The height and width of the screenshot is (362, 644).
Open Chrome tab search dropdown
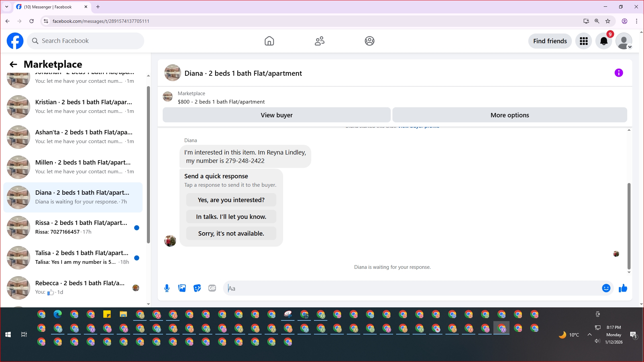6,7
